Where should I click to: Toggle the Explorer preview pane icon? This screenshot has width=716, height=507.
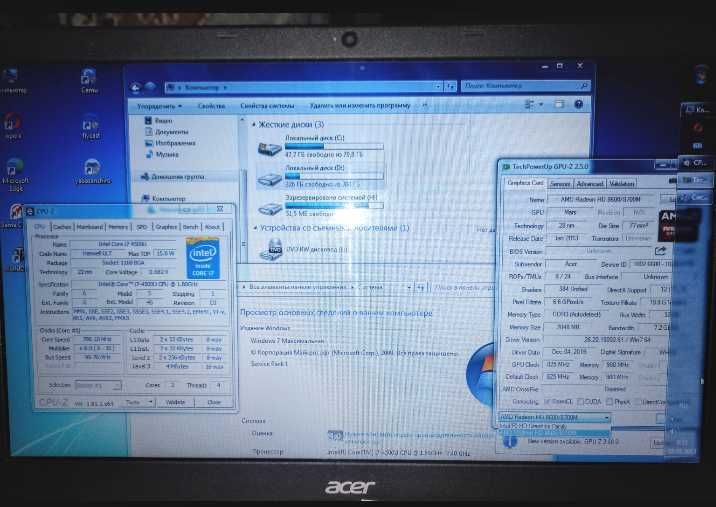tap(558, 104)
